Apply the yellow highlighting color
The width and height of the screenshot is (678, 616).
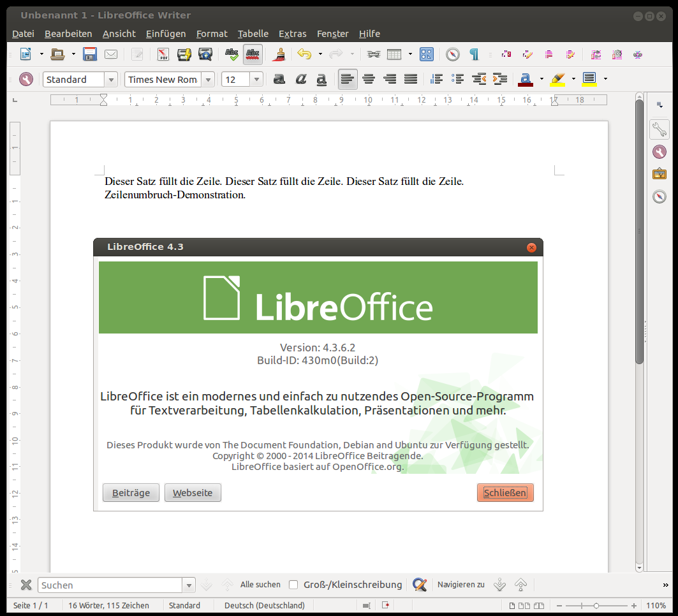(558, 79)
